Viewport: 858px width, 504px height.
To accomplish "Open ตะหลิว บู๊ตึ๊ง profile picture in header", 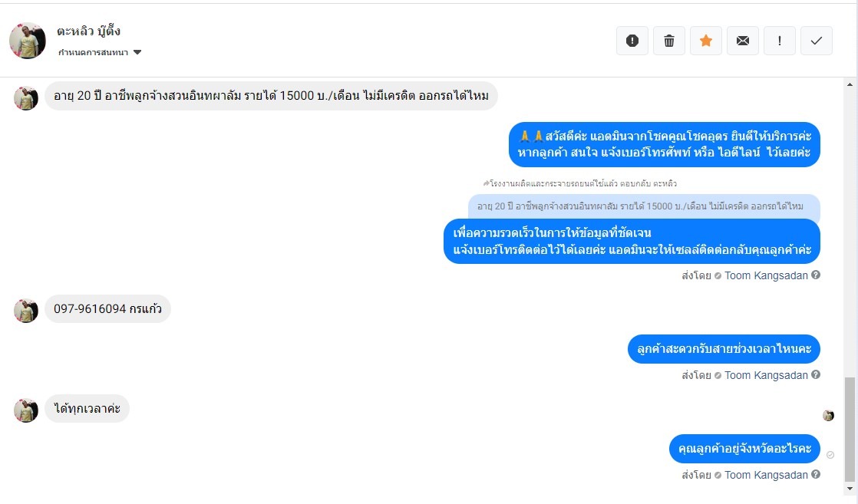I will coord(28,41).
